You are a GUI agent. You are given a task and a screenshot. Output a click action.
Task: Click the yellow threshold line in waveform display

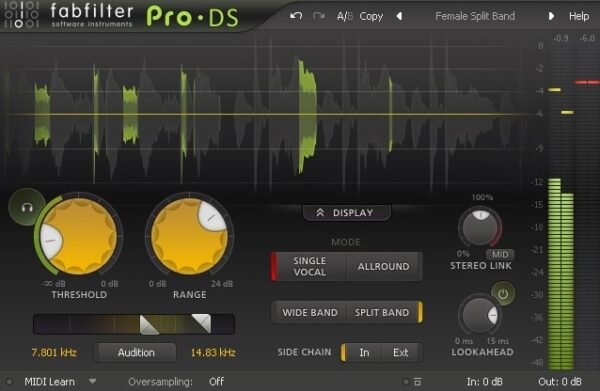(x=268, y=114)
